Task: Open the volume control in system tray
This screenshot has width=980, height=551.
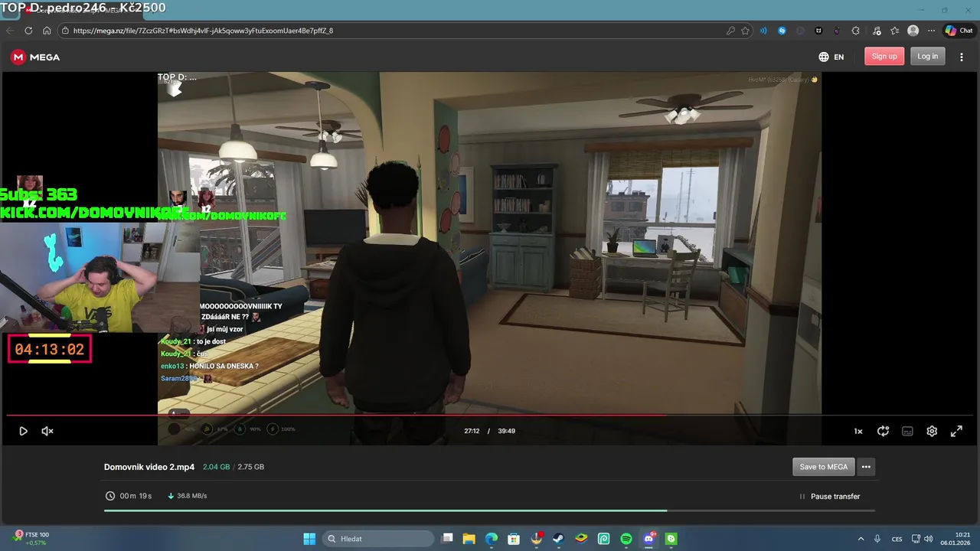Action: coord(928,539)
